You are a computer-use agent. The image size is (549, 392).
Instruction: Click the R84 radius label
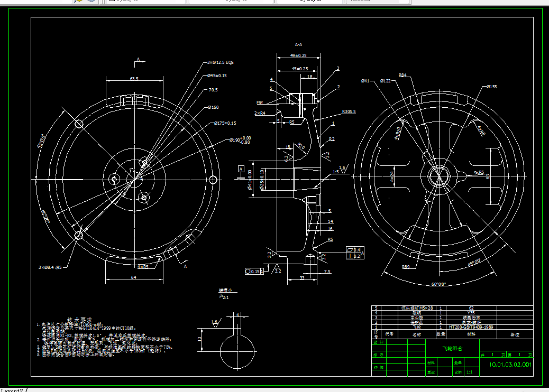(402, 75)
